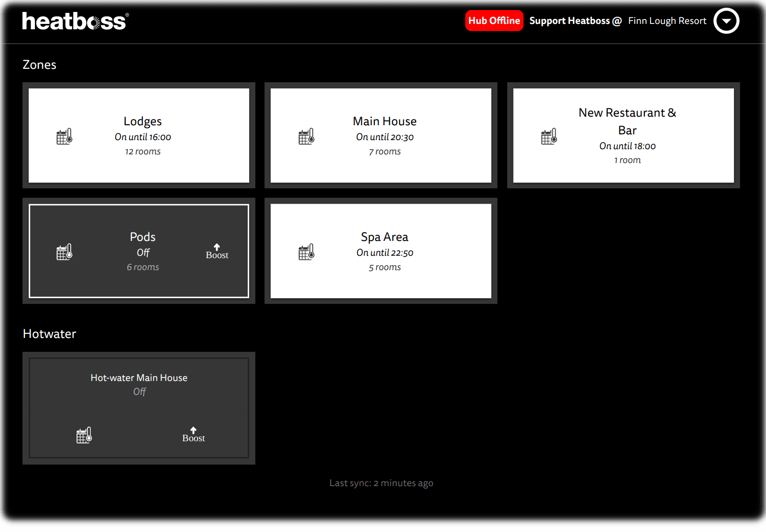
Task: Open the Pods zone name
Action: tap(142, 237)
